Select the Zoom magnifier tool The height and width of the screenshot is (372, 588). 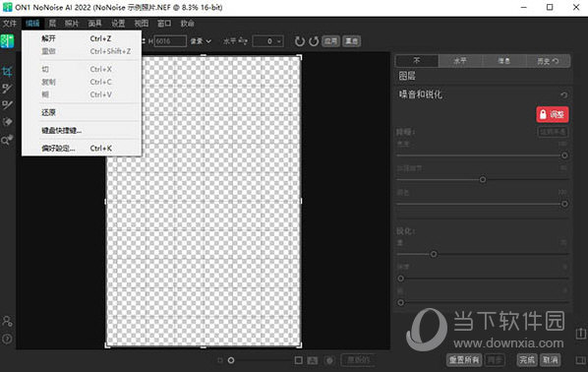pyautogui.click(x=7, y=140)
